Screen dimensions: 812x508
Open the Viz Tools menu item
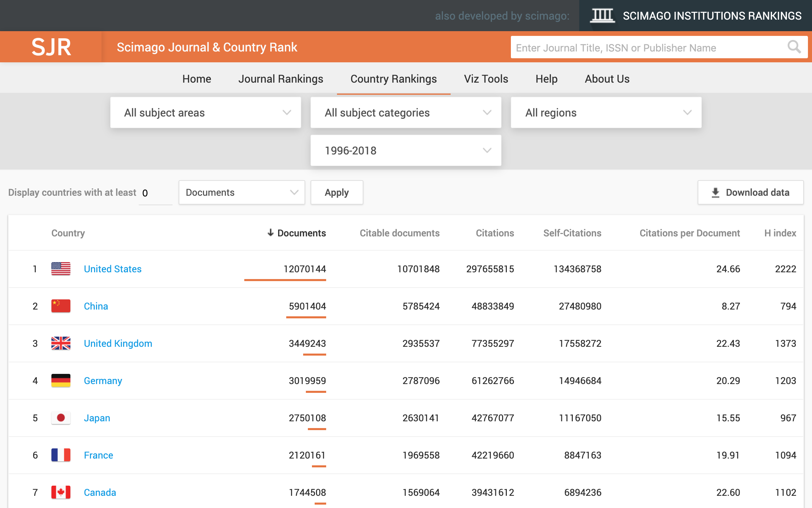point(486,79)
